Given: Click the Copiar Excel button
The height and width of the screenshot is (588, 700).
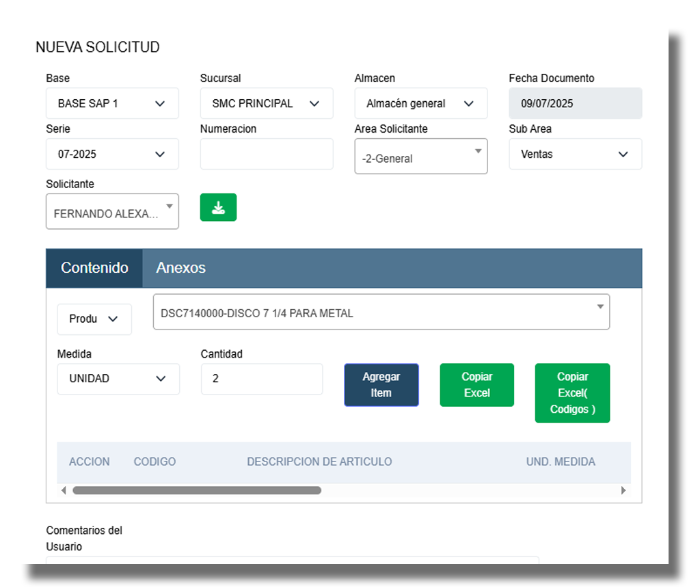Looking at the screenshot, I should coord(476,385).
